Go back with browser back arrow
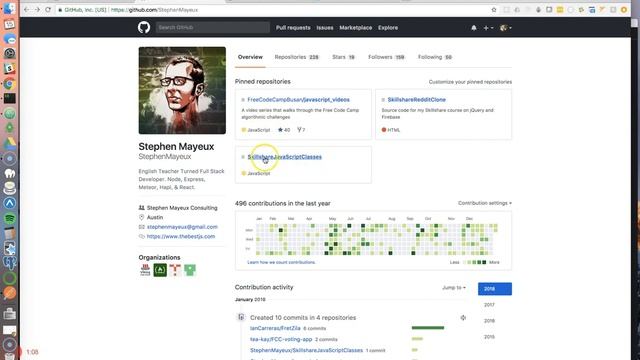This screenshot has width=640, height=360. coord(27,9)
